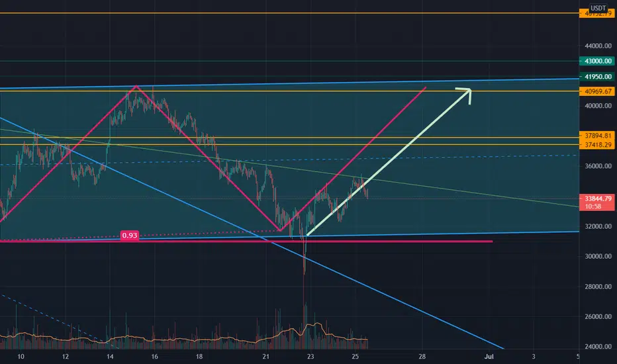Click the date label 12 on time axis
The width and height of the screenshot is (617, 364).
point(66,357)
